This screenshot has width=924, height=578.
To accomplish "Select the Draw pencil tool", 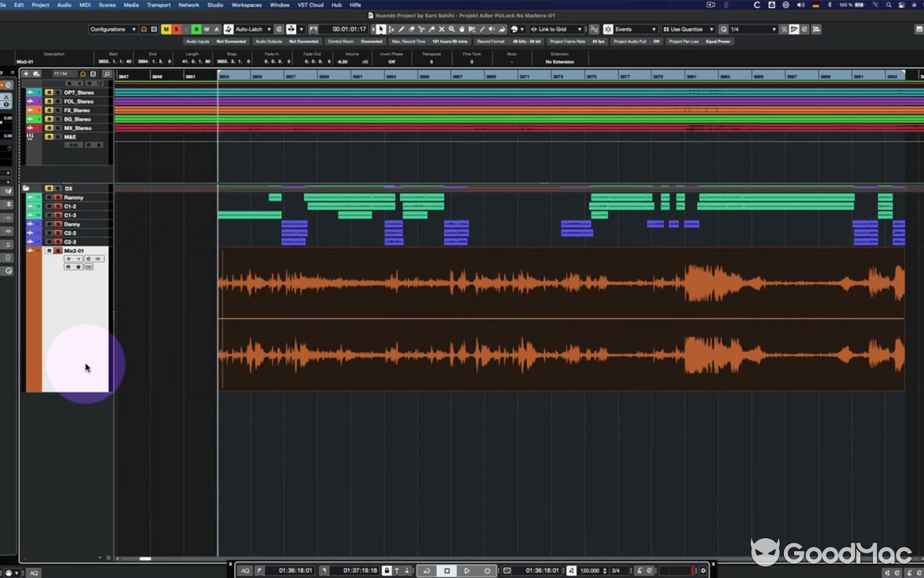I will (401, 30).
